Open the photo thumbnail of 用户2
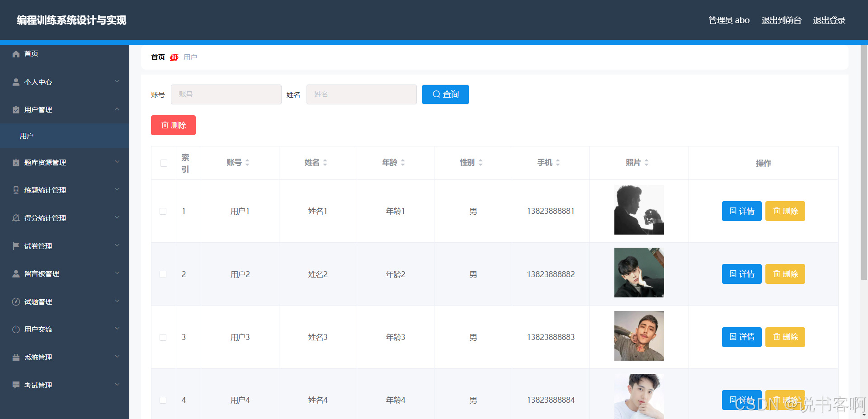 [x=639, y=273]
